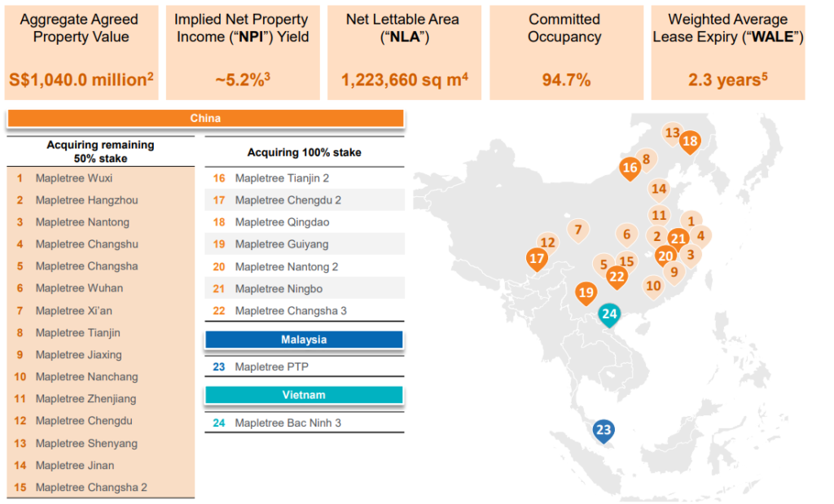Click Mapletree Shenyang row
834x504 pixels.
100,444
